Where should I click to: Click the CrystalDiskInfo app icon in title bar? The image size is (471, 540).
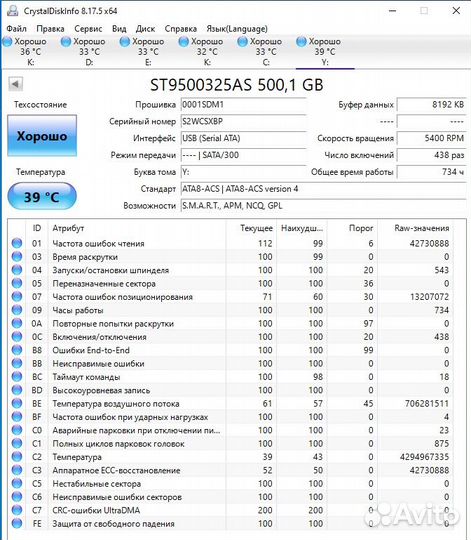pyautogui.click(x=13, y=11)
